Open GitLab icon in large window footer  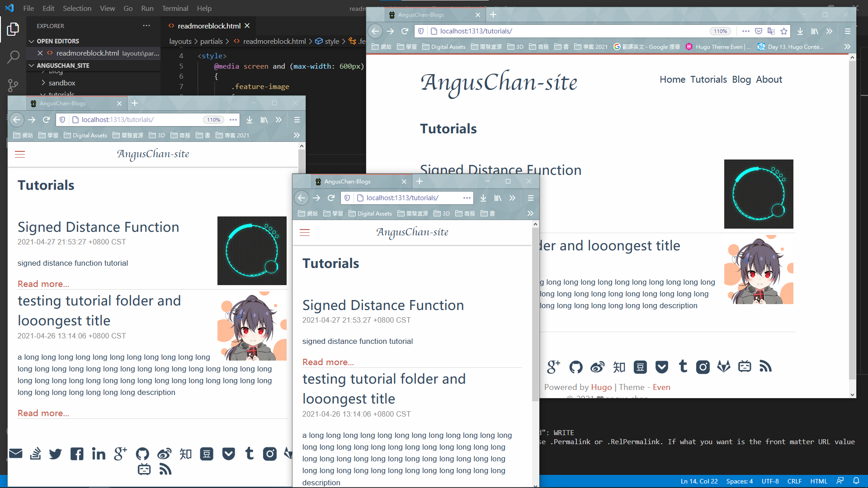pyautogui.click(x=724, y=366)
